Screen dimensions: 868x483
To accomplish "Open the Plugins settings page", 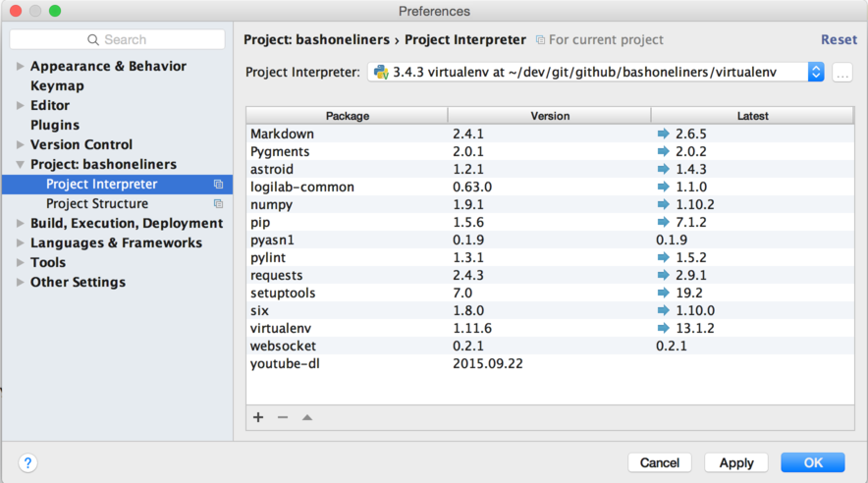I will [x=55, y=125].
